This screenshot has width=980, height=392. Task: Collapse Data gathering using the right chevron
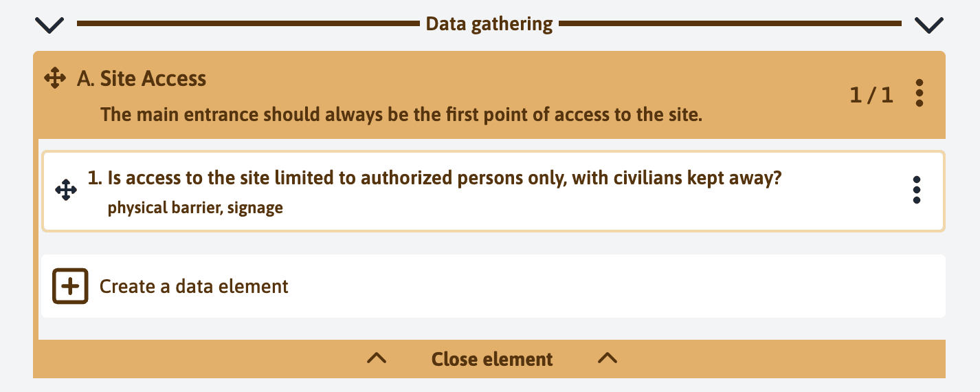[x=929, y=25]
